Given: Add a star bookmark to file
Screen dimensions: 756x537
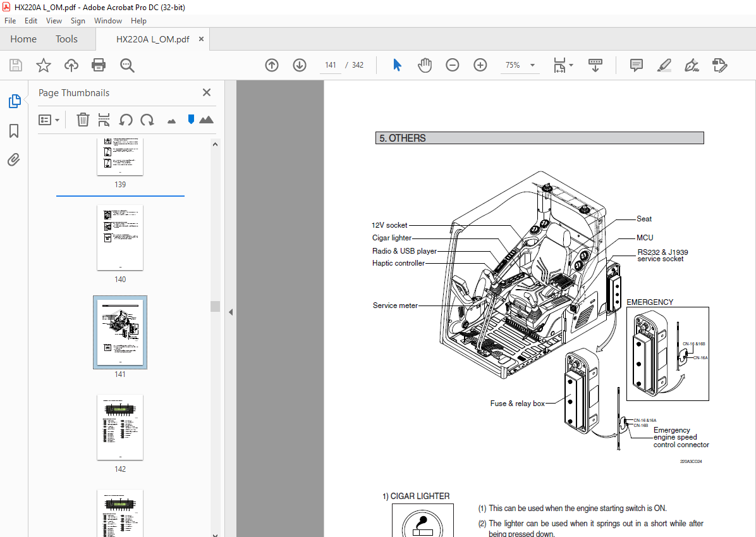Looking at the screenshot, I should [43, 65].
